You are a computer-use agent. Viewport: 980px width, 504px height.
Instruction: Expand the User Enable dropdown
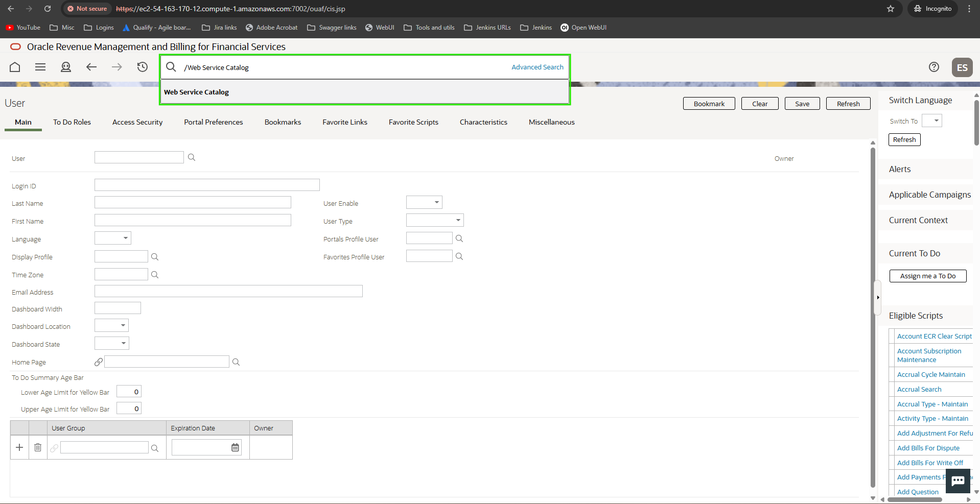tap(424, 203)
